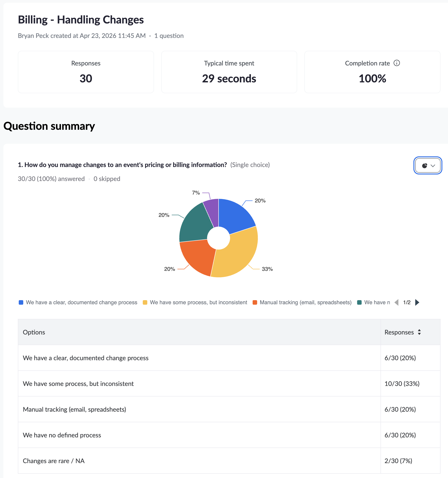Click table row 'We have some process, but inconsistent'

pyautogui.click(x=229, y=383)
